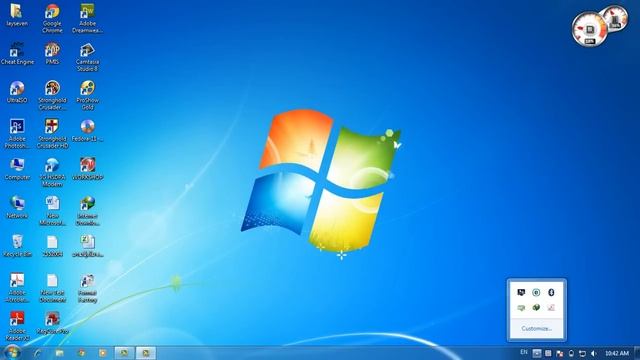
Task: Open the Action Center flag icon
Action: [x=560, y=353]
